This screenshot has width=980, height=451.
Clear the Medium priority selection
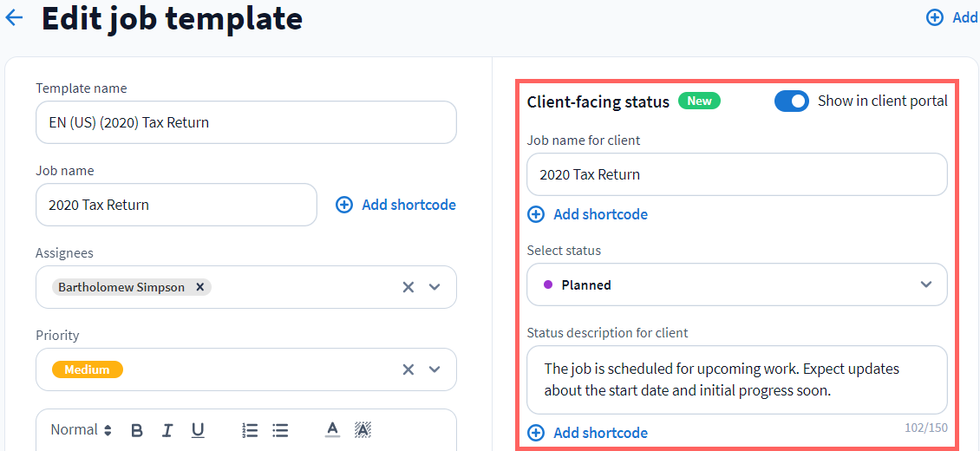[x=408, y=369]
